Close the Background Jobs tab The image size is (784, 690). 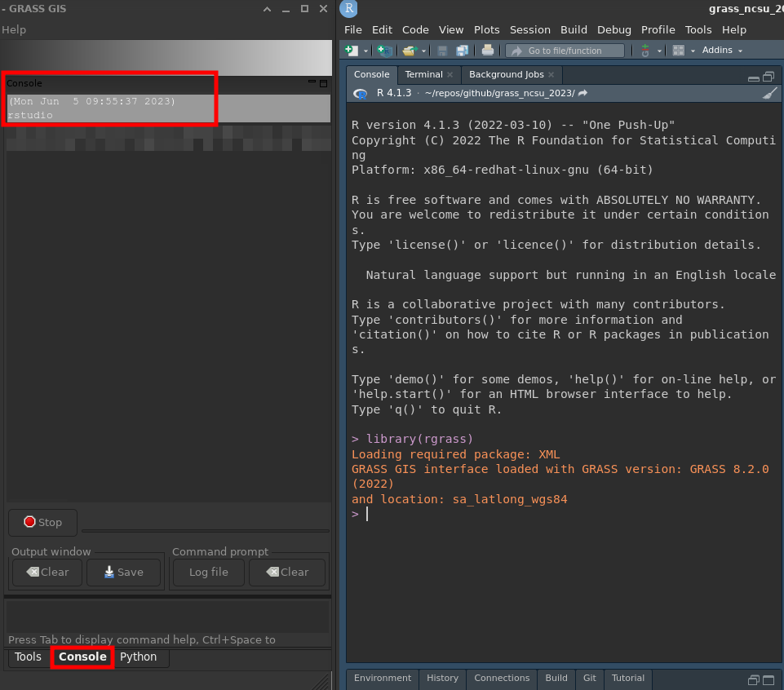(551, 74)
